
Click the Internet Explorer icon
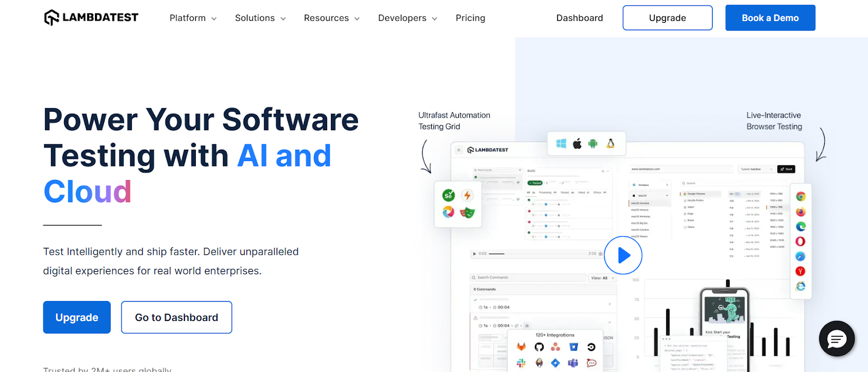[801, 286]
